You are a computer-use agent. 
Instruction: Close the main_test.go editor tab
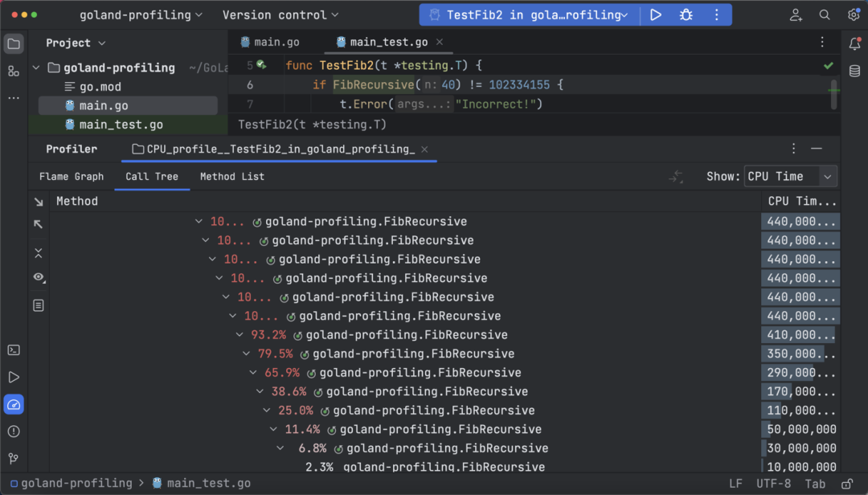[440, 42]
